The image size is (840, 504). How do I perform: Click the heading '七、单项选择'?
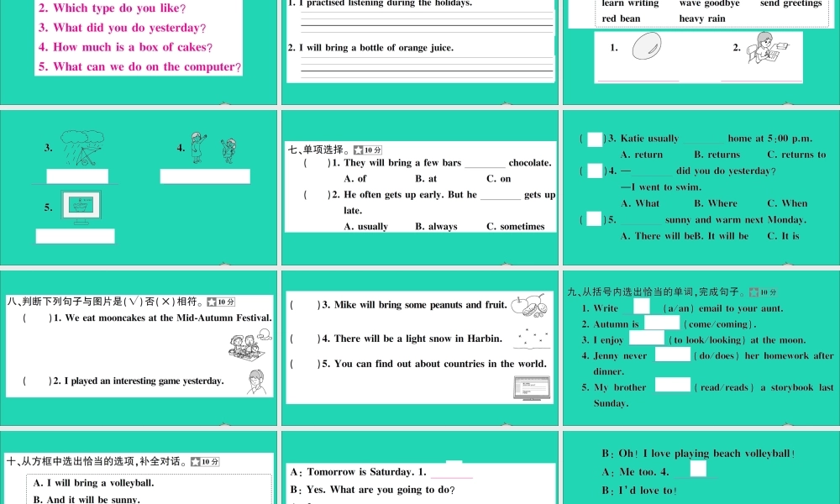pos(319,150)
